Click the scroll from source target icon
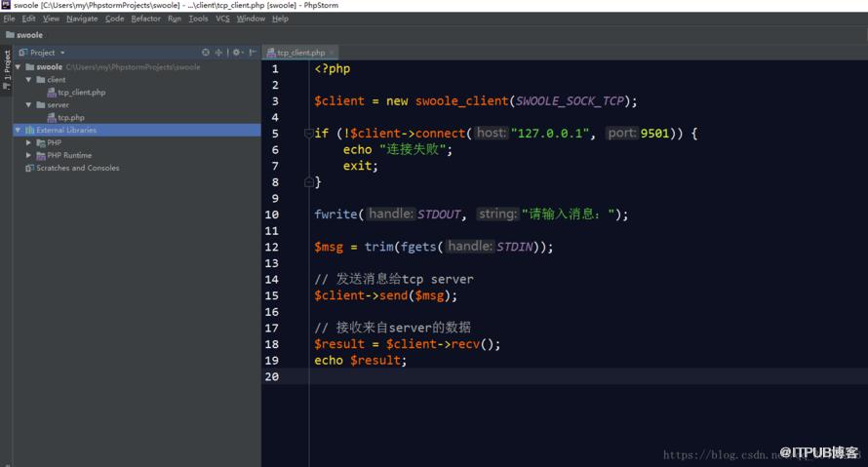 pos(206,52)
